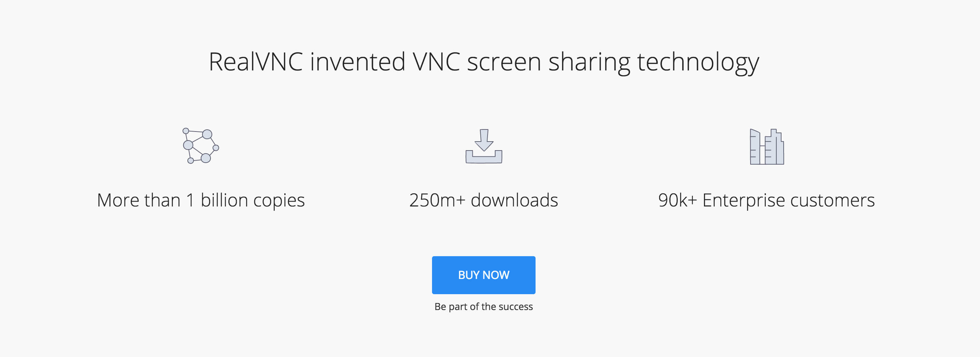Click the BUY NOW button
The width and height of the screenshot is (980, 357).
point(483,275)
